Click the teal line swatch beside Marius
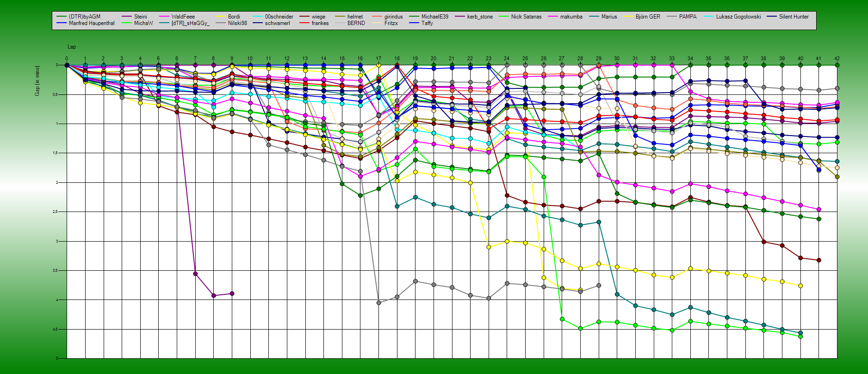 (x=594, y=17)
